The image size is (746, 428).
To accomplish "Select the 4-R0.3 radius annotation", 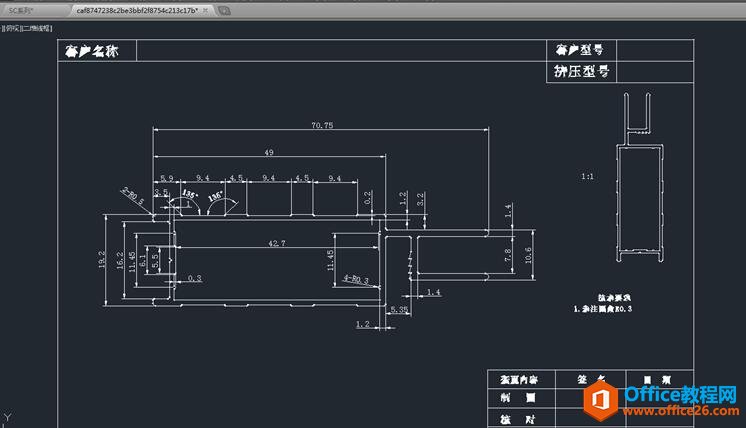I will (x=356, y=279).
